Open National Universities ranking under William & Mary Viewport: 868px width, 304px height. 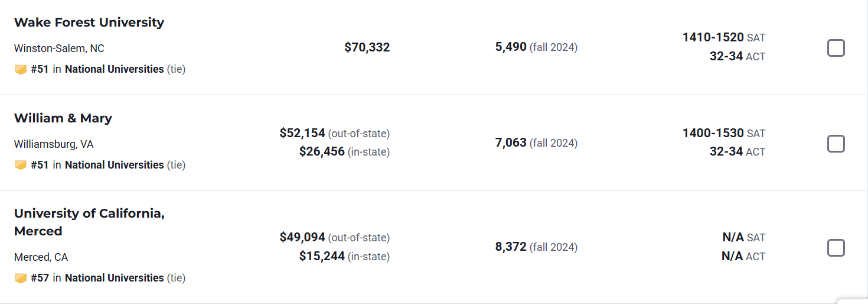point(114,165)
